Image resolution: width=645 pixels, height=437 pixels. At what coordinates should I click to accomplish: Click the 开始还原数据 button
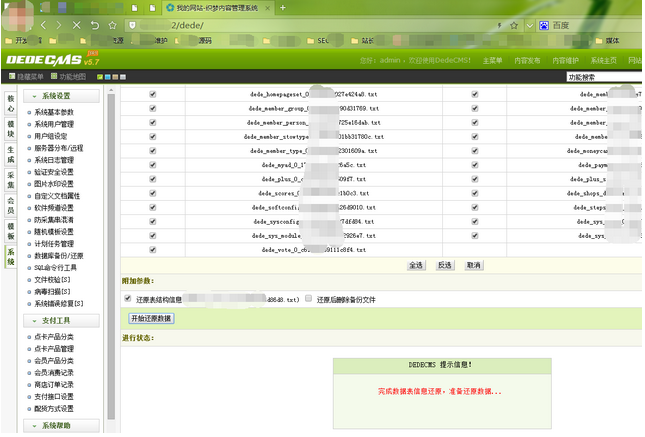coord(151,318)
